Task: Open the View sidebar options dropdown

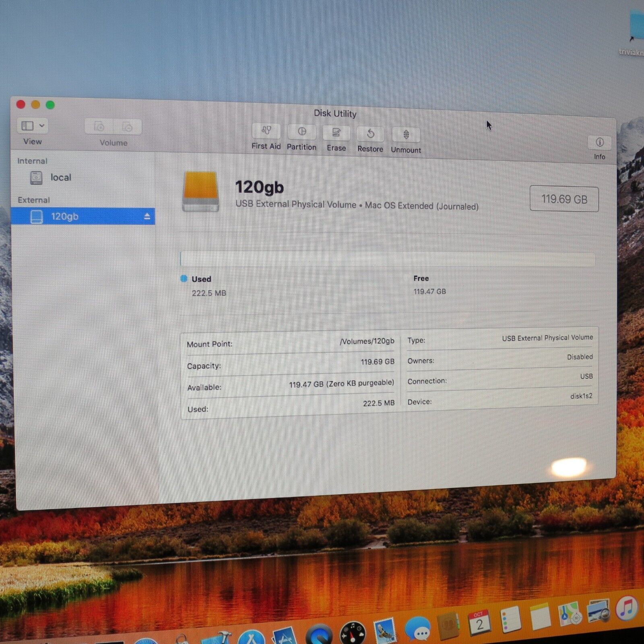Action: [x=33, y=126]
